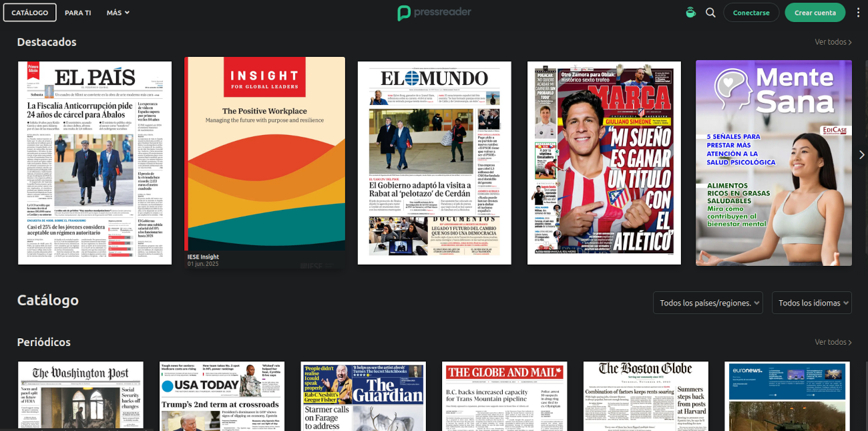Image resolution: width=868 pixels, height=431 pixels.
Task: Open 'Ver todos' next to Destacados
Action: pyautogui.click(x=831, y=41)
